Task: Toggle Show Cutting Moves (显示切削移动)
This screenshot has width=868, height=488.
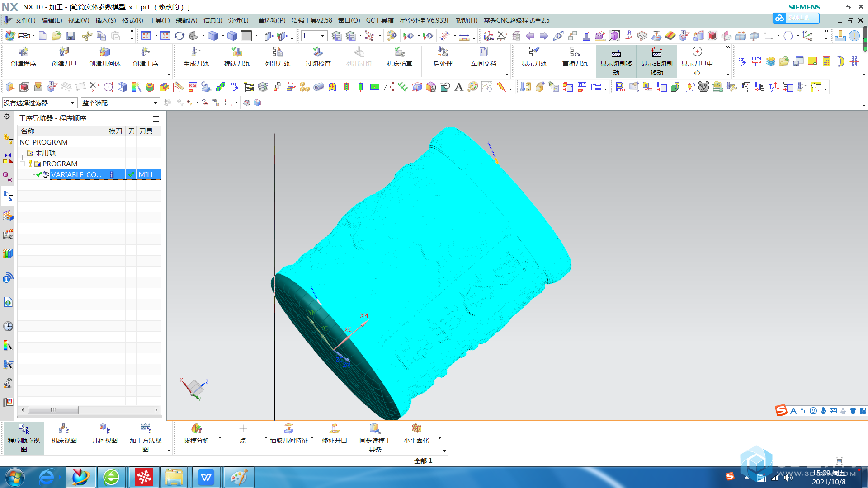Action: click(x=616, y=61)
